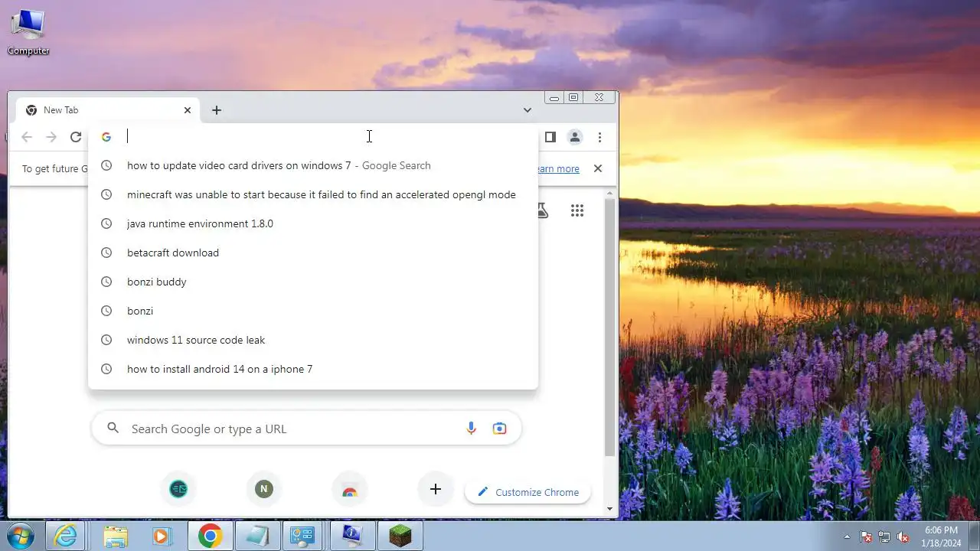Open the Chrome Web Store shortcut tile

pos(350,490)
